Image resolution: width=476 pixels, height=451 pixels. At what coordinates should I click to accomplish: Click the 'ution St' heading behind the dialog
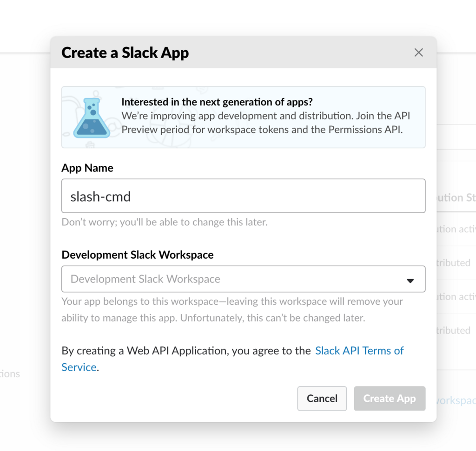point(456,197)
